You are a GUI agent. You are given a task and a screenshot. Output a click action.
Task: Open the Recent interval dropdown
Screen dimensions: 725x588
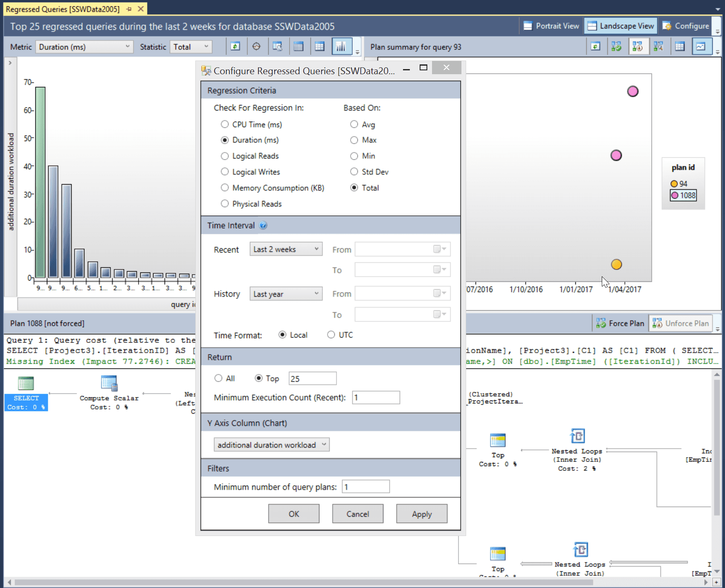click(x=286, y=249)
